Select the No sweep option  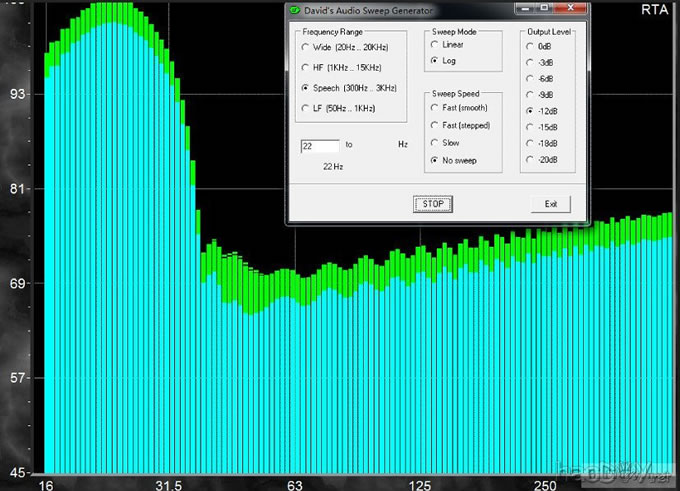click(x=434, y=160)
